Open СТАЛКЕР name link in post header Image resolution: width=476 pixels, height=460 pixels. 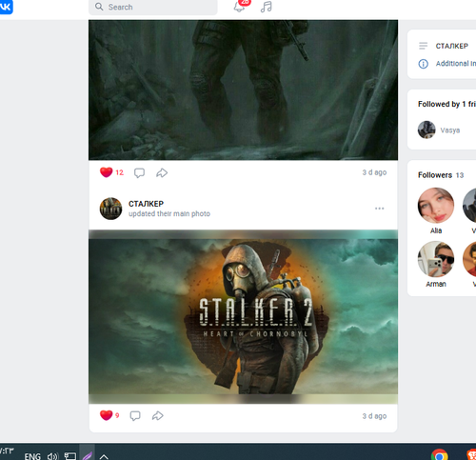(146, 204)
